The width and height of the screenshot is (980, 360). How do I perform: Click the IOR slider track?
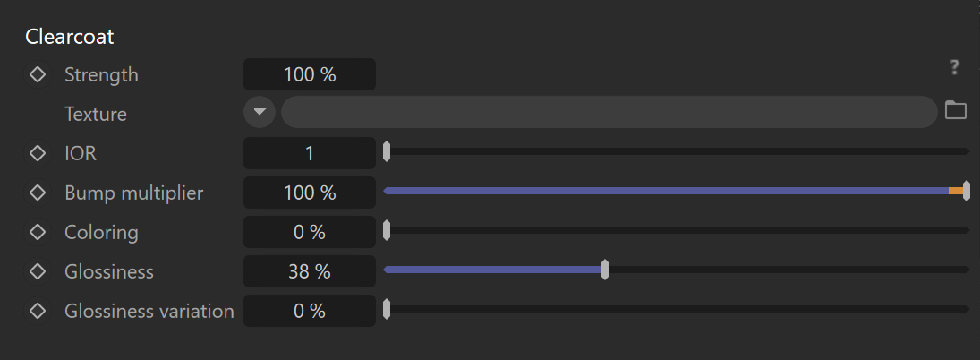(677, 151)
